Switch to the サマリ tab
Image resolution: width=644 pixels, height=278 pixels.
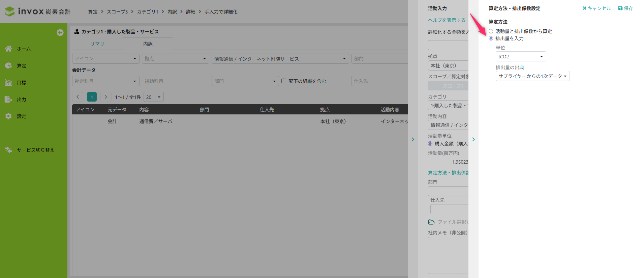[x=97, y=44]
